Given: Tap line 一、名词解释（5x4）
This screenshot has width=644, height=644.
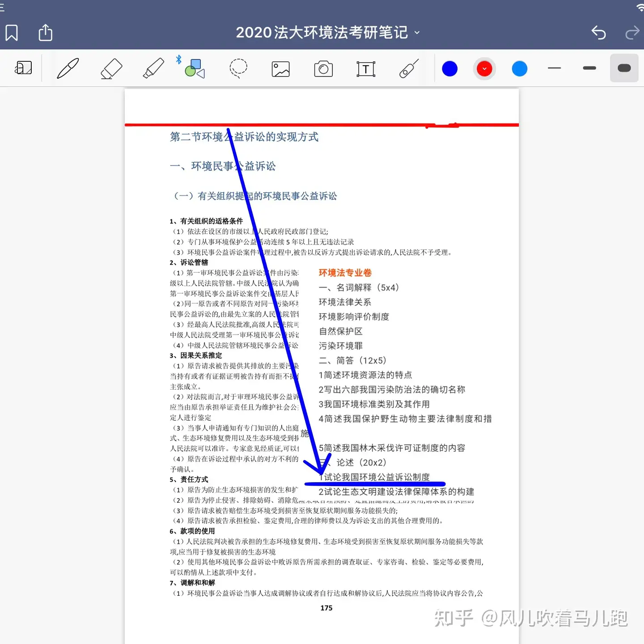Looking at the screenshot, I should [358, 288].
